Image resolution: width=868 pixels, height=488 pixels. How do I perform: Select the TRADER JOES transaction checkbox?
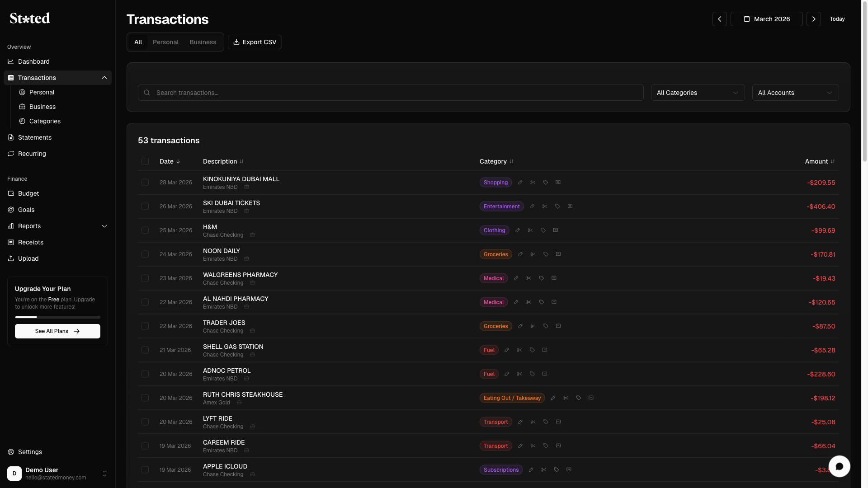(145, 326)
